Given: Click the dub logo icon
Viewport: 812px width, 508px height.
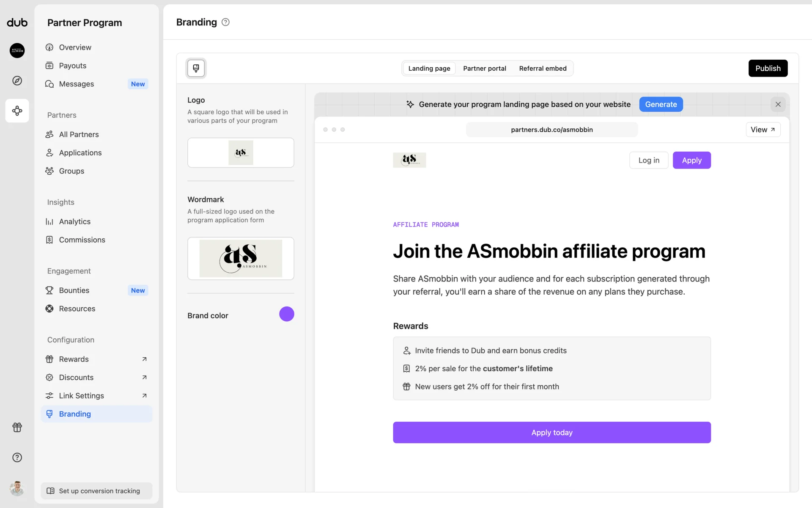Looking at the screenshot, I should point(17,22).
